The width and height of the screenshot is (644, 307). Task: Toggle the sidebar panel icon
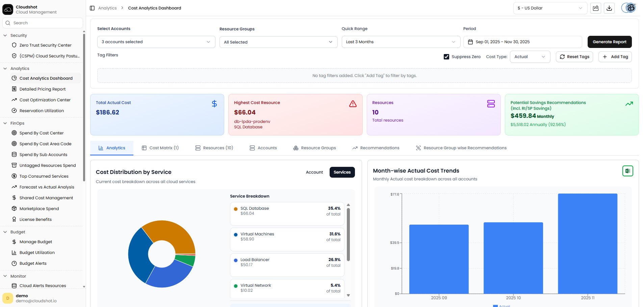coord(92,8)
